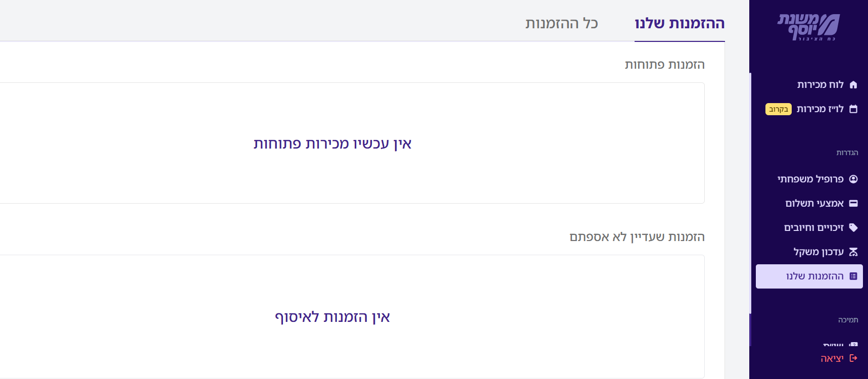Select the ההזמנות שלנו tab
Image resolution: width=868 pixels, height=379 pixels.
point(680,23)
